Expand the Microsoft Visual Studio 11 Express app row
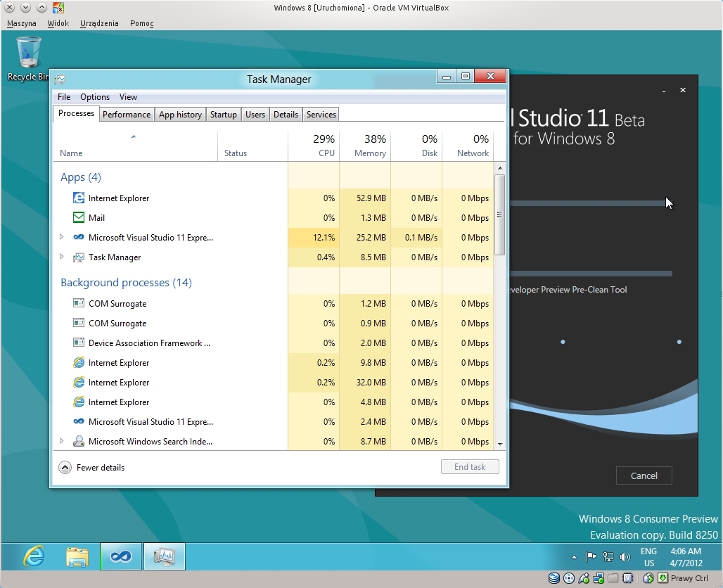 click(61, 237)
